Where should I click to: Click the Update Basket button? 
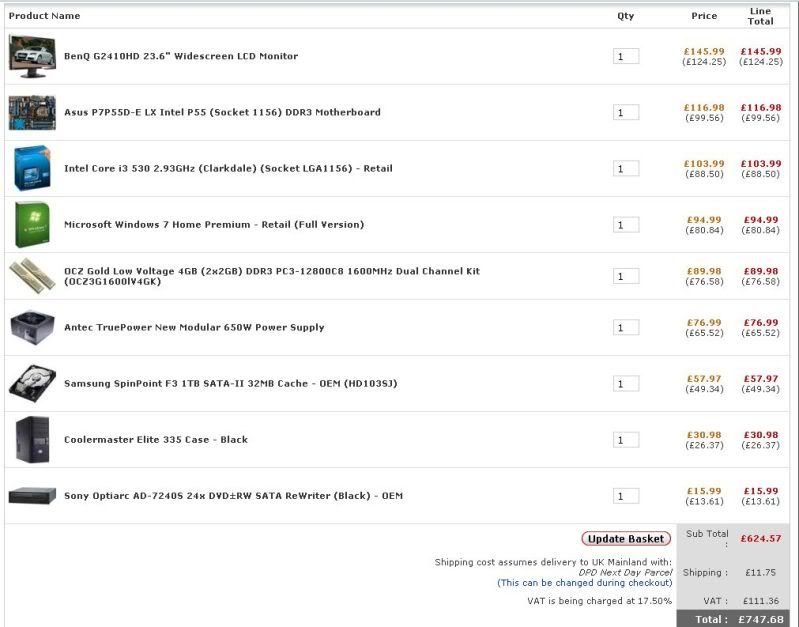pos(626,539)
